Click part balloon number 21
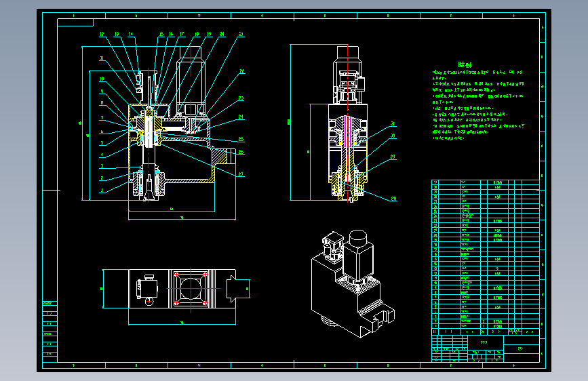Image resolution: width=588 pixels, height=381 pixels. point(241,34)
